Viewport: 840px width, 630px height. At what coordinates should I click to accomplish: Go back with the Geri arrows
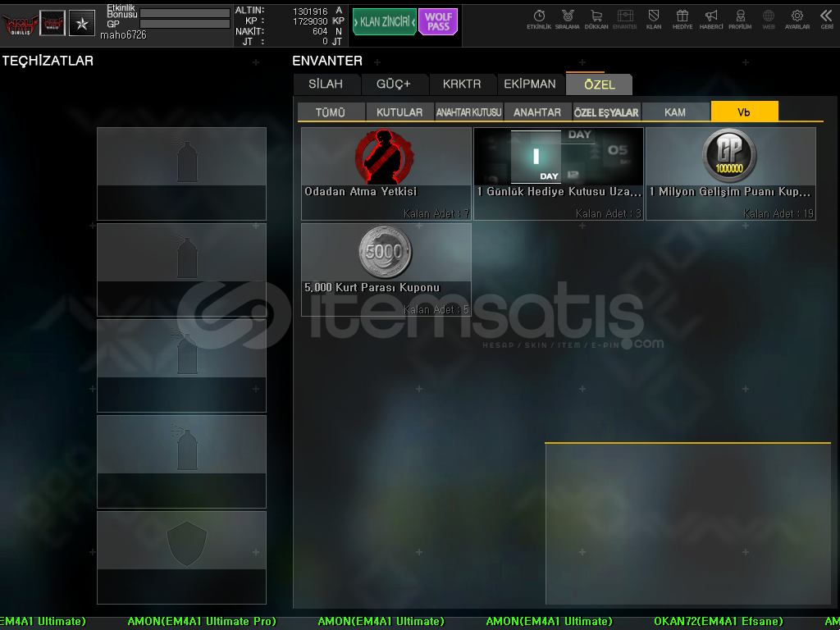tap(826, 19)
